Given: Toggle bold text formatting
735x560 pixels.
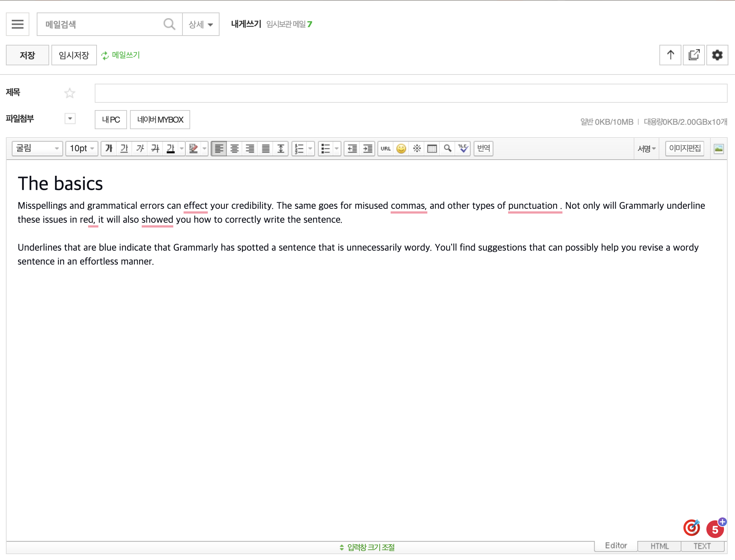Looking at the screenshot, I should coord(109,148).
